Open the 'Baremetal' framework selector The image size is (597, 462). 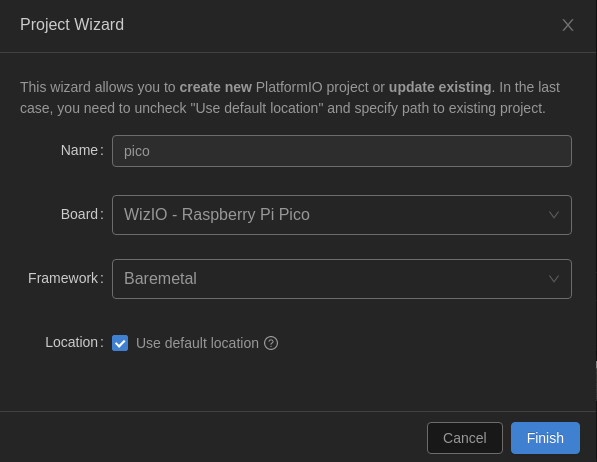pos(342,279)
